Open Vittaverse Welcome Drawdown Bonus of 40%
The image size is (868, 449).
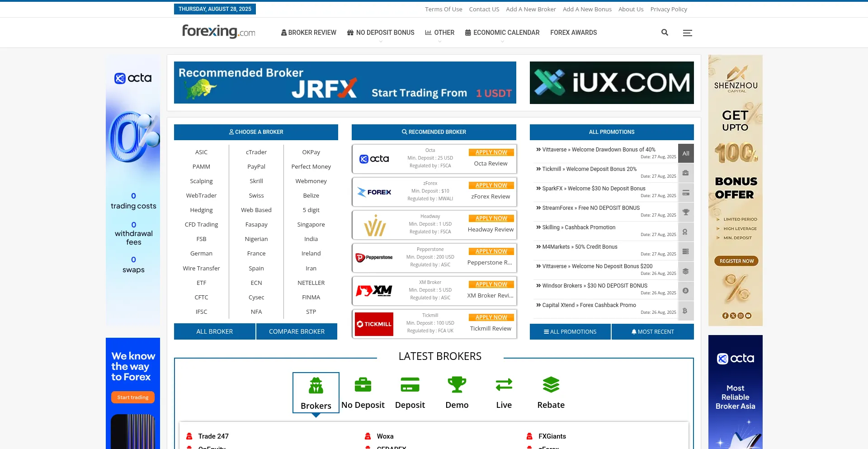(599, 150)
